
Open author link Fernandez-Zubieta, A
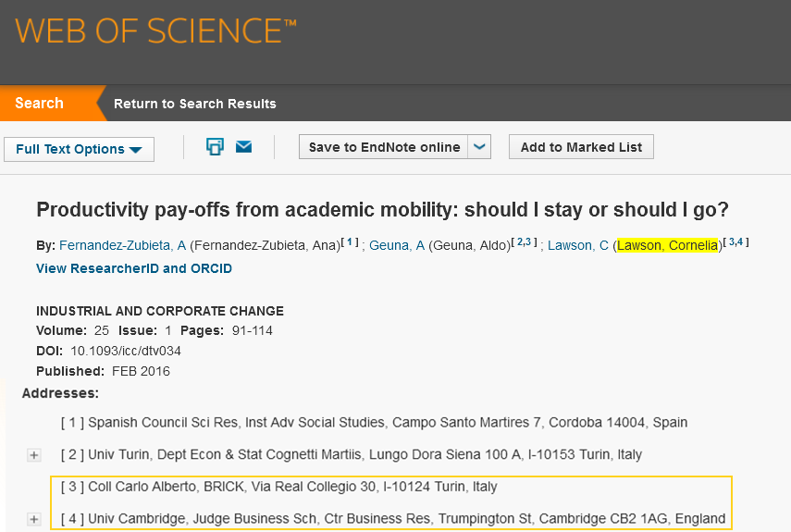coord(123,245)
